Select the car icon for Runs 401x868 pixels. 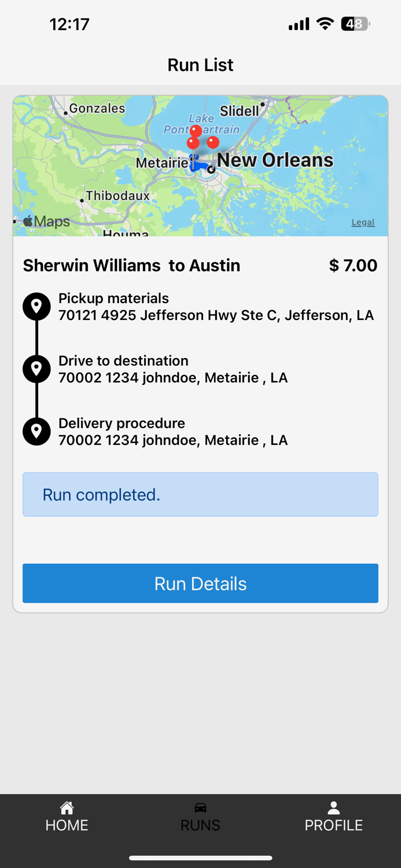[200, 808]
